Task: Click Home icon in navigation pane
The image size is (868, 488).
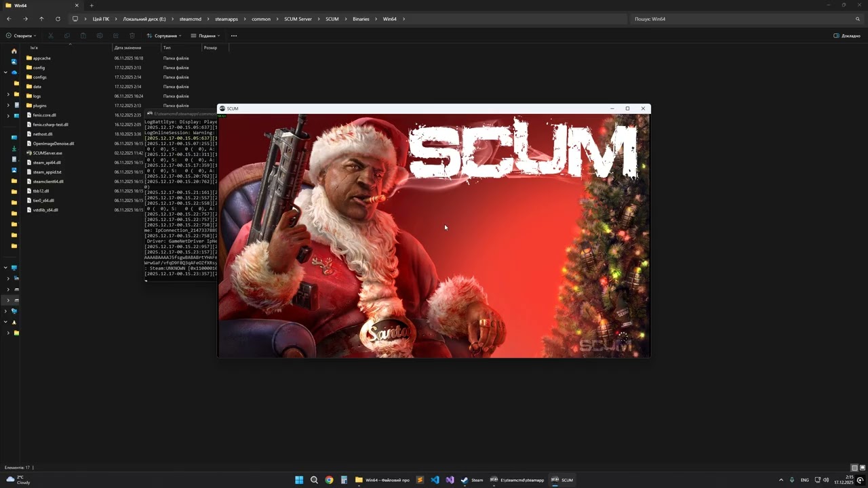Action: [x=14, y=51]
